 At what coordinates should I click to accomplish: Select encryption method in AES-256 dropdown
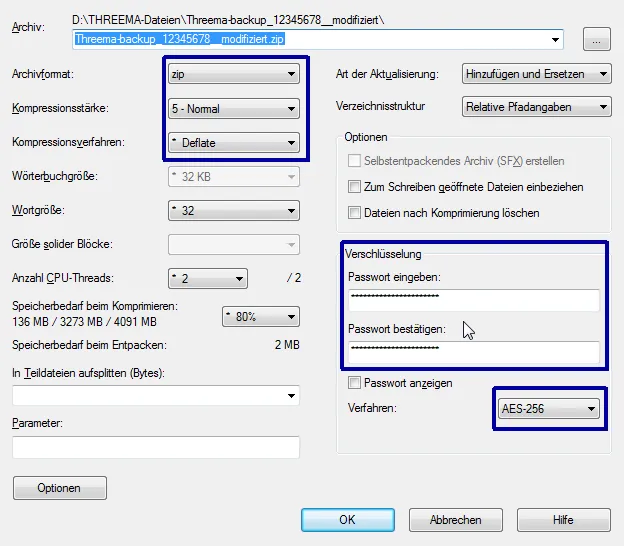click(549, 408)
